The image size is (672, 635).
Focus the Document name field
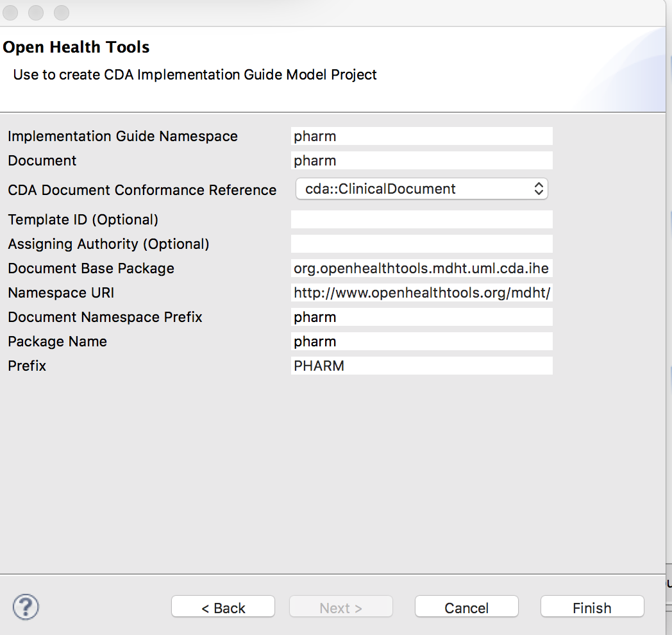pyautogui.click(x=422, y=160)
